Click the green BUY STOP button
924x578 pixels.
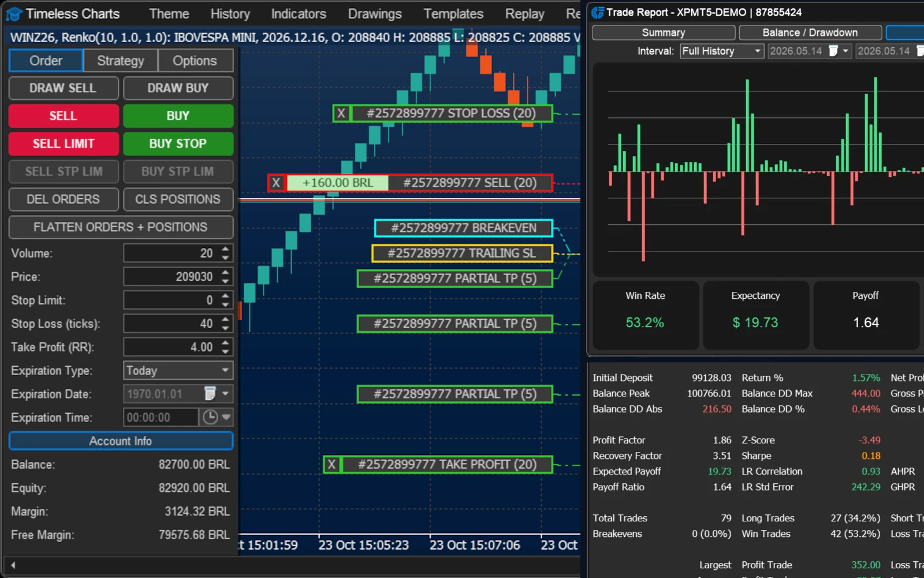pos(178,143)
